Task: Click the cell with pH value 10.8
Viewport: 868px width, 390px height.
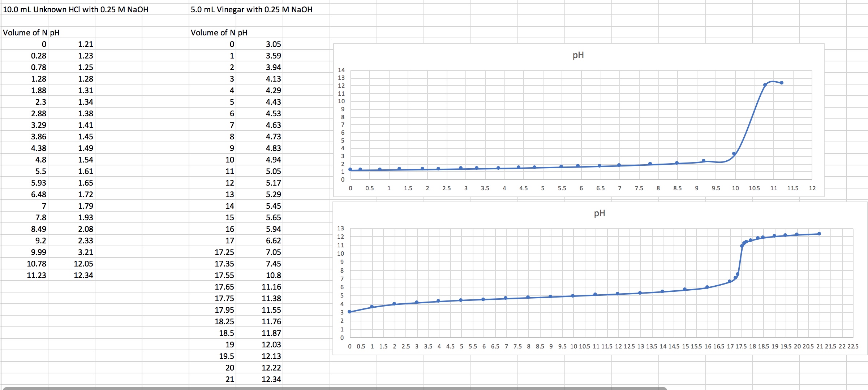Action: pyautogui.click(x=273, y=275)
